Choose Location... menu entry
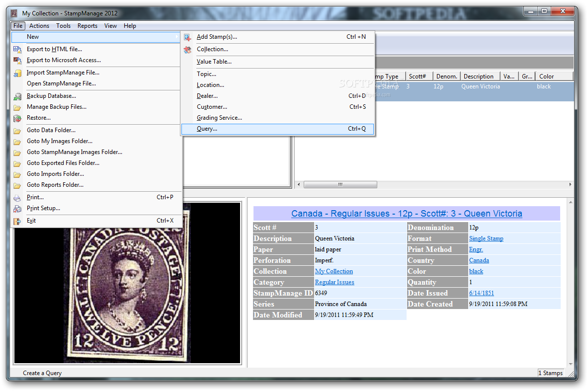This screenshot has width=588, height=391. [x=278, y=85]
